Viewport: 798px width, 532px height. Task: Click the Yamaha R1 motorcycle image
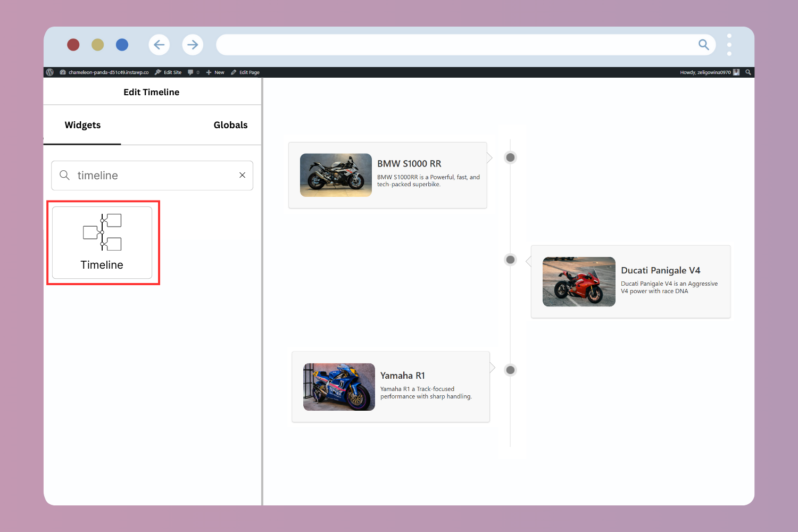pos(339,387)
